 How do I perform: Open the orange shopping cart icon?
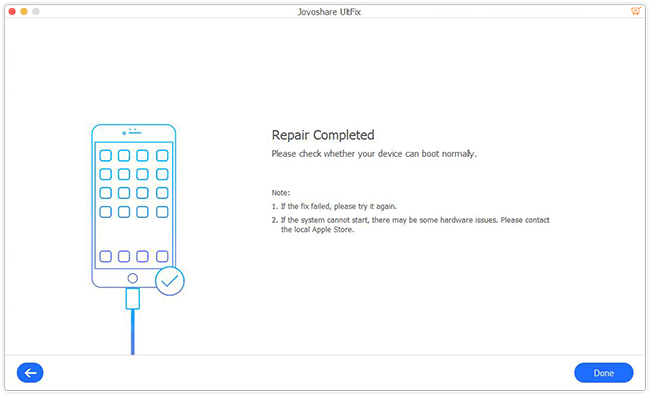tap(635, 11)
